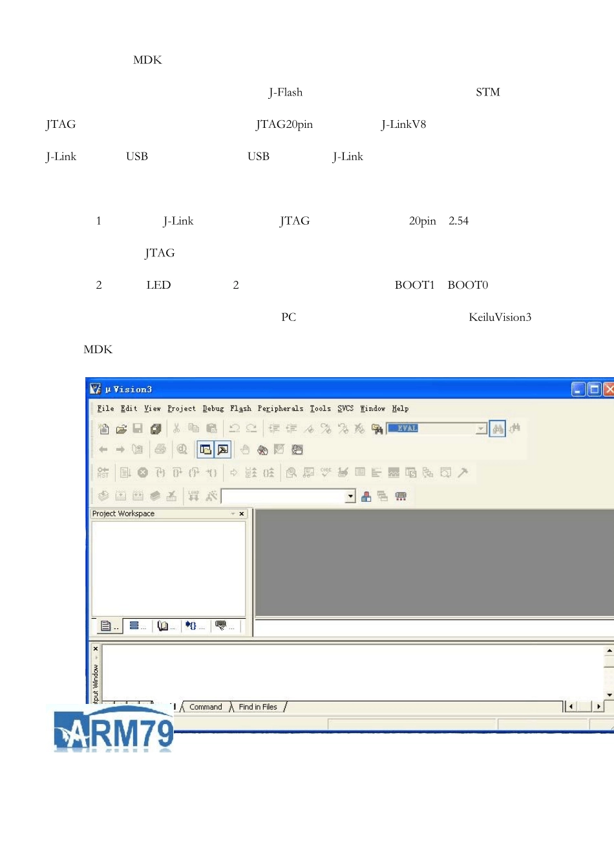This screenshot has height=868, width=614.
Task: Open the Debug menu
Action: (213, 409)
